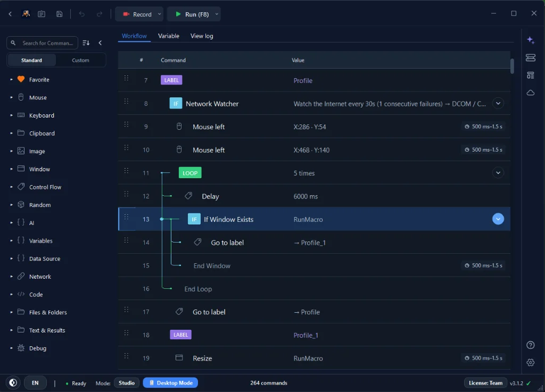
Task: Click the tag icon on row 14 Go to label
Action: pos(197,242)
